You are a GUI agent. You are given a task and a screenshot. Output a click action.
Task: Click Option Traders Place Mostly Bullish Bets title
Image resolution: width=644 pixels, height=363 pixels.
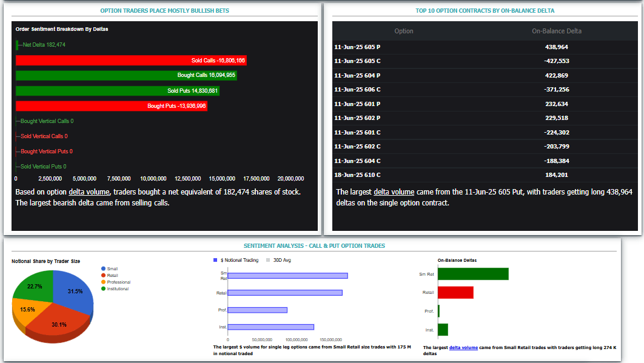[x=165, y=11]
